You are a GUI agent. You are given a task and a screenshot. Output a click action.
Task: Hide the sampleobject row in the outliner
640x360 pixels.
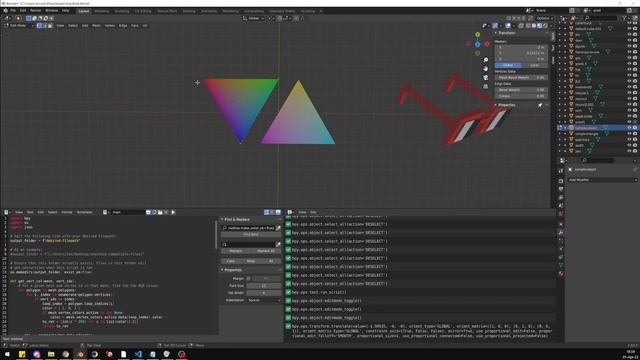(629, 128)
